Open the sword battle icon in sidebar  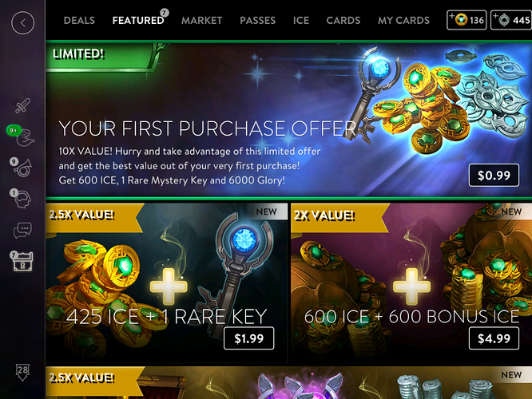pos(22,106)
